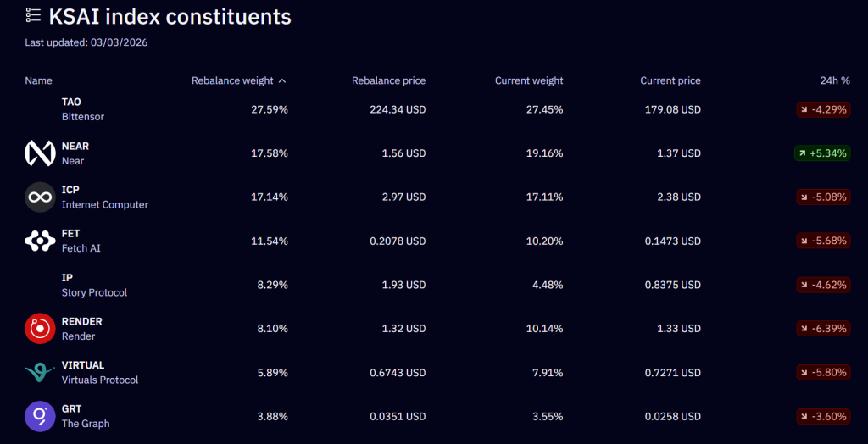
Task: Click the red Render logo icon
Action: pos(40,329)
